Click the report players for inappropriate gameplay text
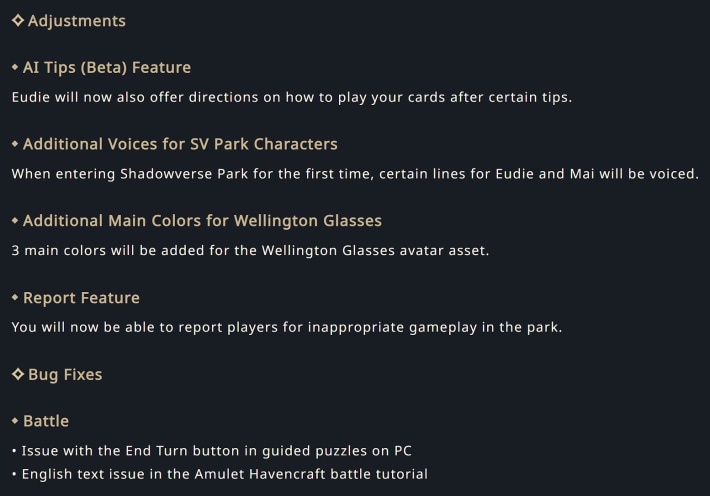Viewport: 710px width, 496px height. 287,327
